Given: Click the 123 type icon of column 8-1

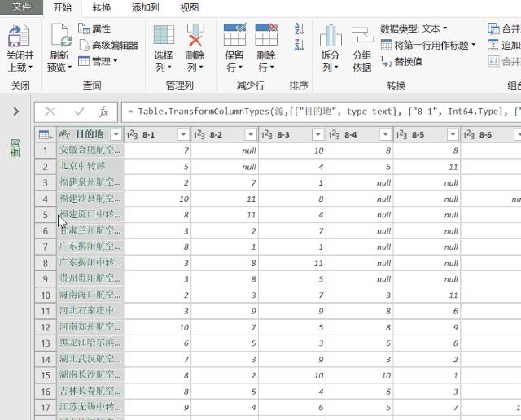Looking at the screenshot, I should pyautogui.click(x=132, y=134).
